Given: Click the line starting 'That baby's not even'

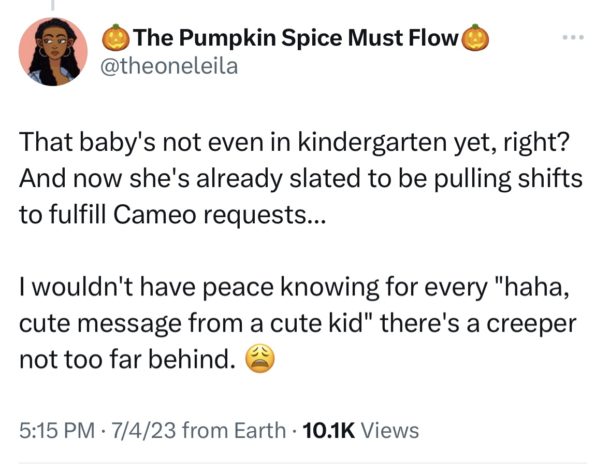Looking at the screenshot, I should 294,143.
